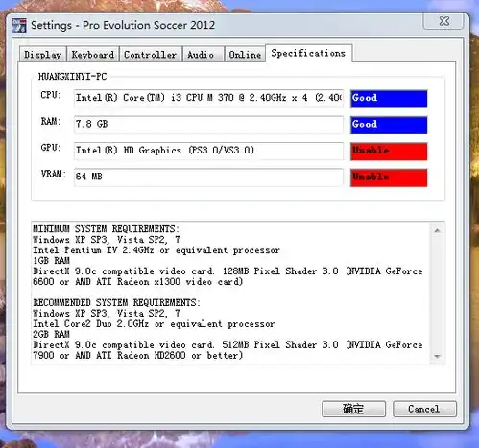The width and height of the screenshot is (479, 448).
Task: Close the Settings dialog window
Action: pyautogui.click(x=444, y=21)
